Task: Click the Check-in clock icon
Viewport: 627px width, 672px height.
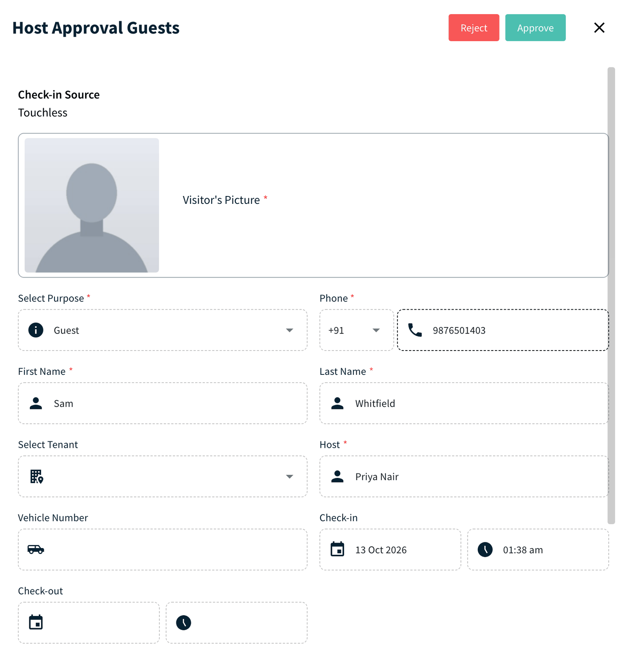Action: 485,550
